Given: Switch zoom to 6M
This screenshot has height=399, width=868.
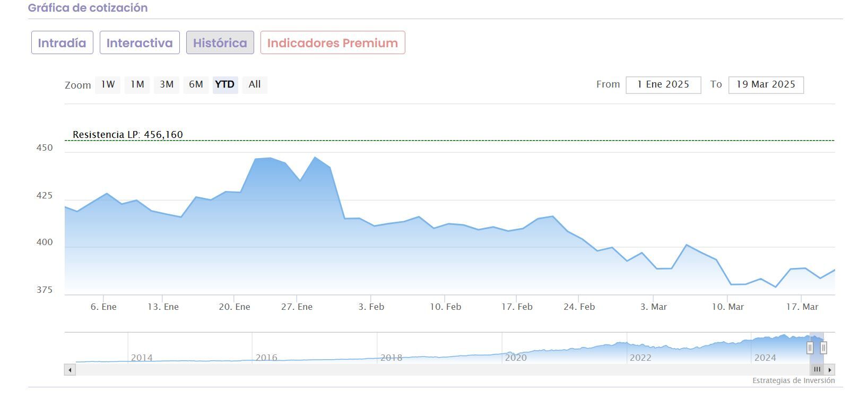Looking at the screenshot, I should [196, 84].
